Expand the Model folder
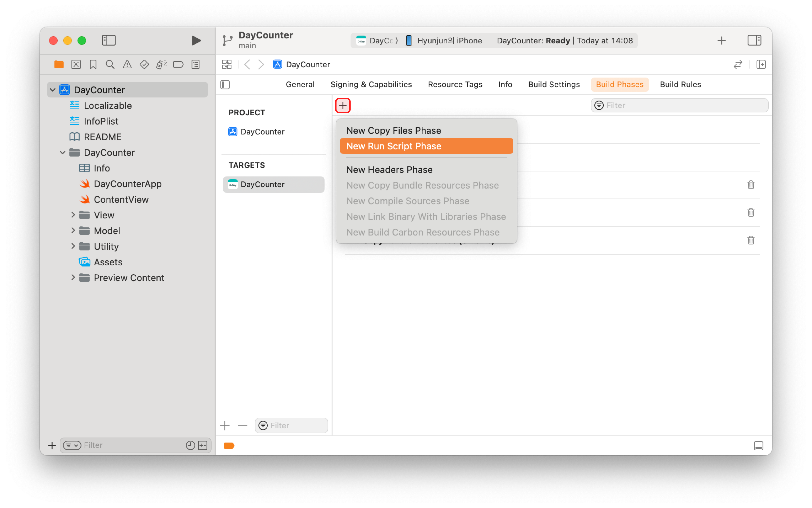Screen dimensions: 812x508 [73, 231]
